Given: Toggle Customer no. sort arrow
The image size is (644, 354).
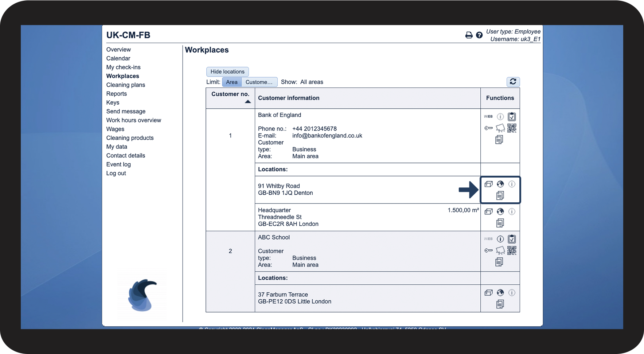Looking at the screenshot, I should point(248,102).
